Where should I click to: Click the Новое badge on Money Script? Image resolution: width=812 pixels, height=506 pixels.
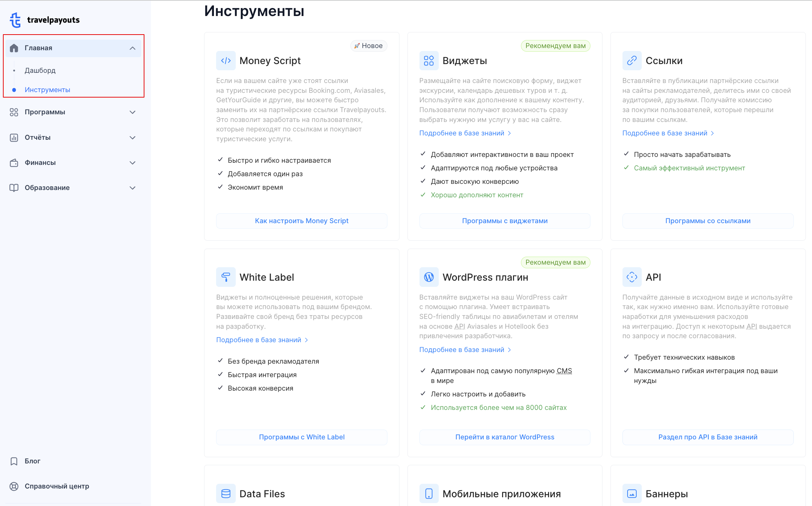click(369, 46)
